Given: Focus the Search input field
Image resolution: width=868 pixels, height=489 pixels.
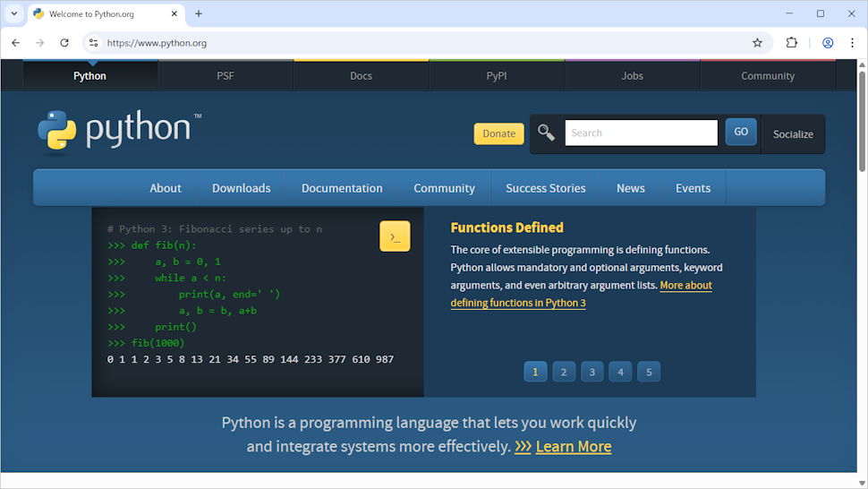Looking at the screenshot, I should (x=641, y=133).
